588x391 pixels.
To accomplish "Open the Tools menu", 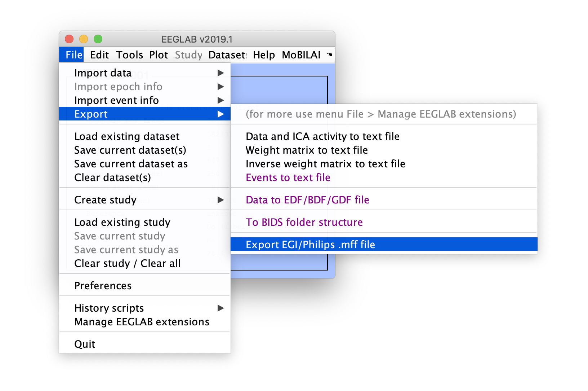I will [129, 55].
